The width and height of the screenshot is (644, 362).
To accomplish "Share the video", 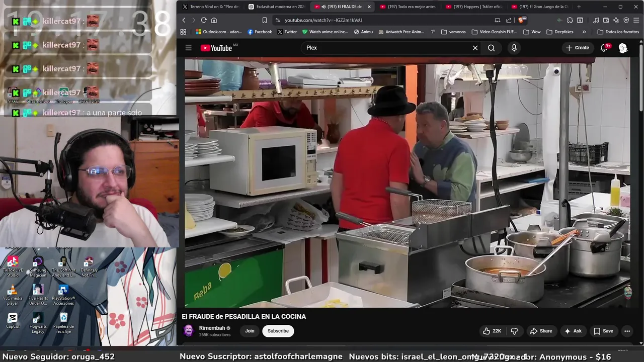I will pyautogui.click(x=541, y=331).
